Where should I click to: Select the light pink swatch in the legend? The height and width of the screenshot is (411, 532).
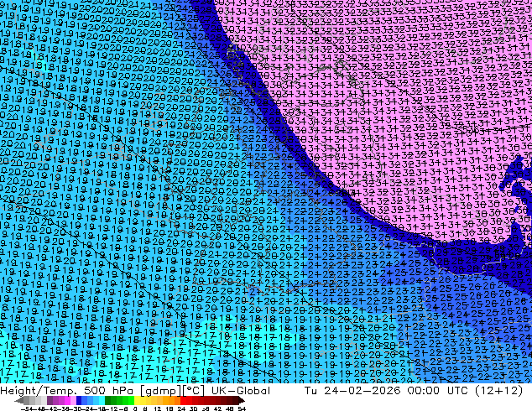coord(73,400)
